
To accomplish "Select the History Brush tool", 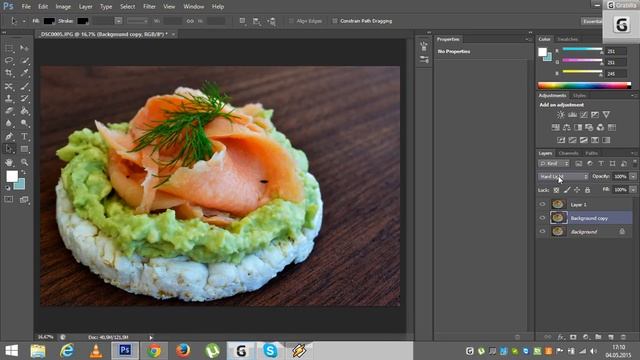I will [x=24, y=98].
